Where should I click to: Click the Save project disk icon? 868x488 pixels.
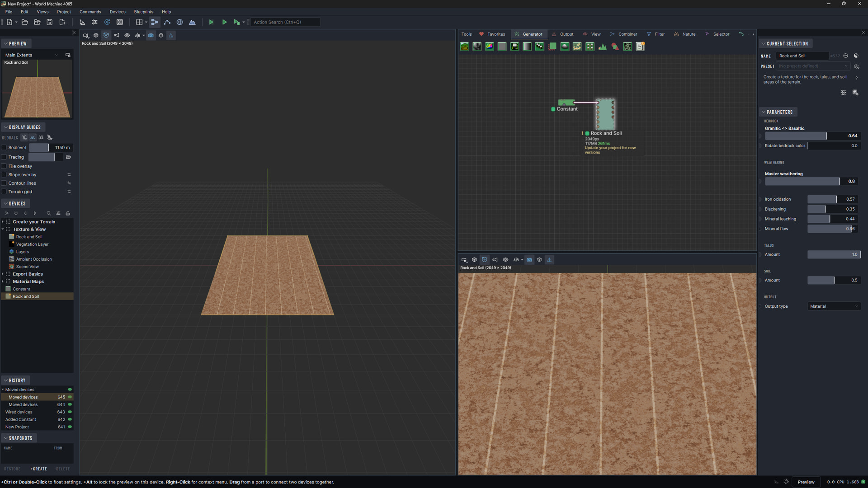point(50,22)
